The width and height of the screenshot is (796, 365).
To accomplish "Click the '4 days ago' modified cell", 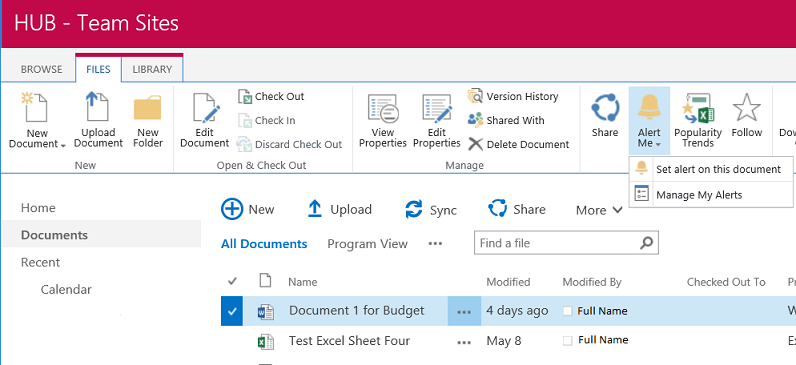I will point(517,310).
